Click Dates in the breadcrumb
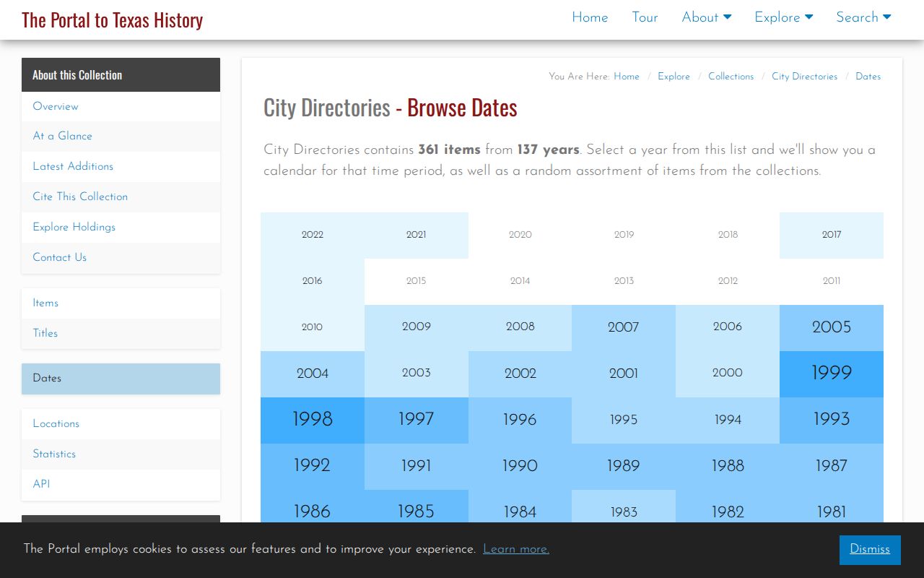The image size is (924, 578). [x=868, y=77]
